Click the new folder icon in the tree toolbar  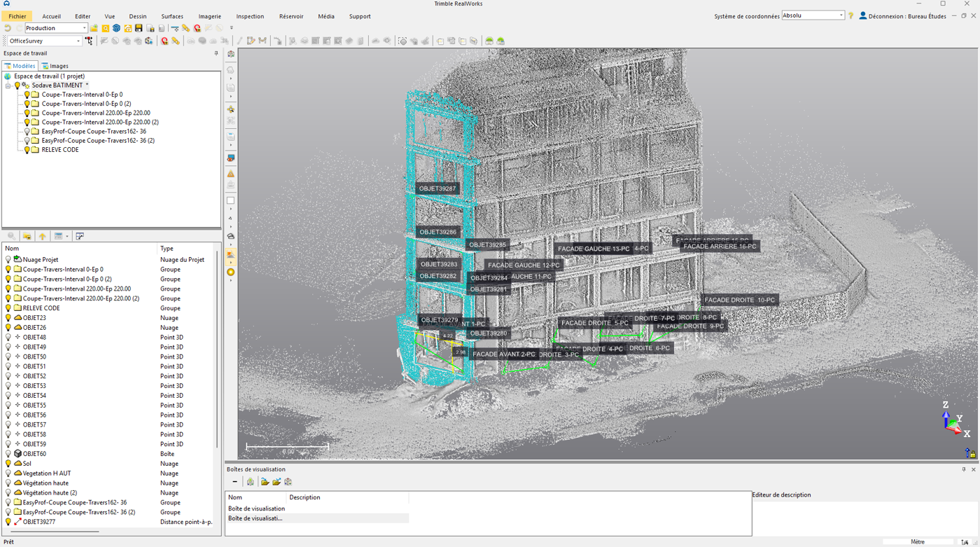click(27, 236)
